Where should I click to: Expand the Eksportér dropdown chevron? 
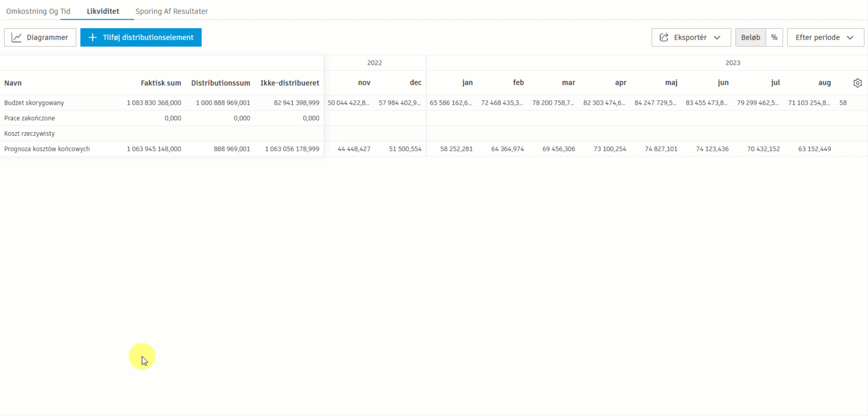717,37
